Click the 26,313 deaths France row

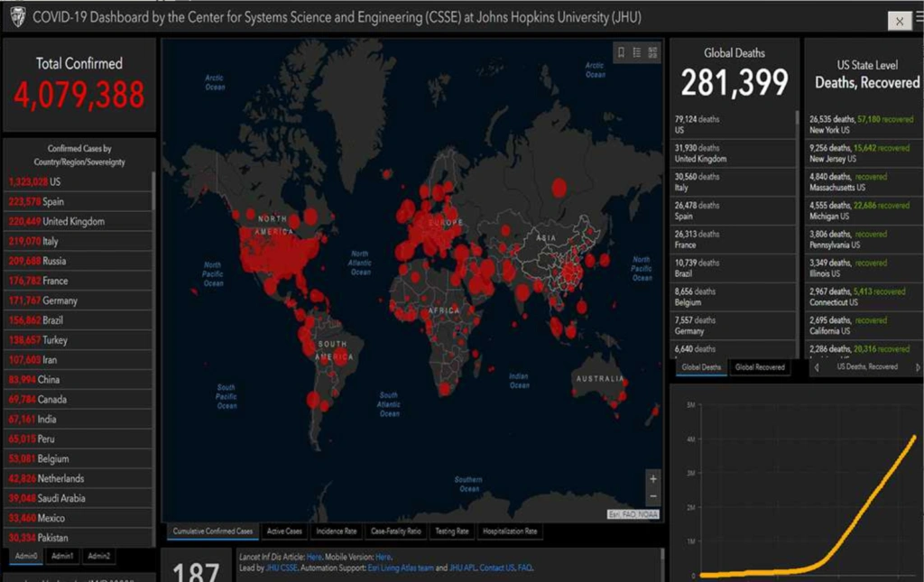point(733,239)
